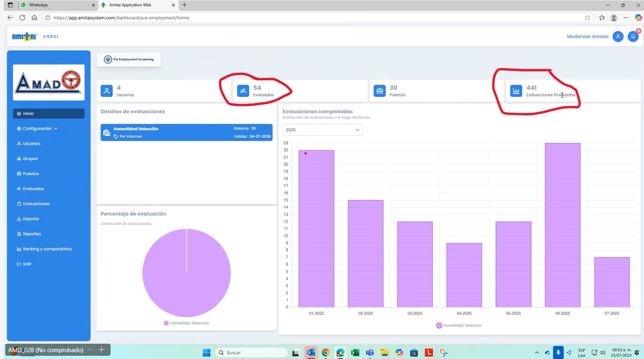Open the browser settings ellipsis menu
Screen dimensions: 644x359
(x=626, y=18)
